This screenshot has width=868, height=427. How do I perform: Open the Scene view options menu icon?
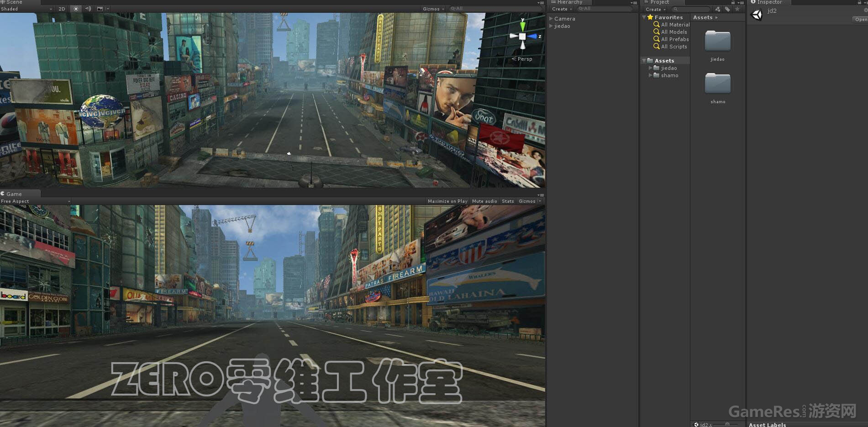(x=541, y=3)
